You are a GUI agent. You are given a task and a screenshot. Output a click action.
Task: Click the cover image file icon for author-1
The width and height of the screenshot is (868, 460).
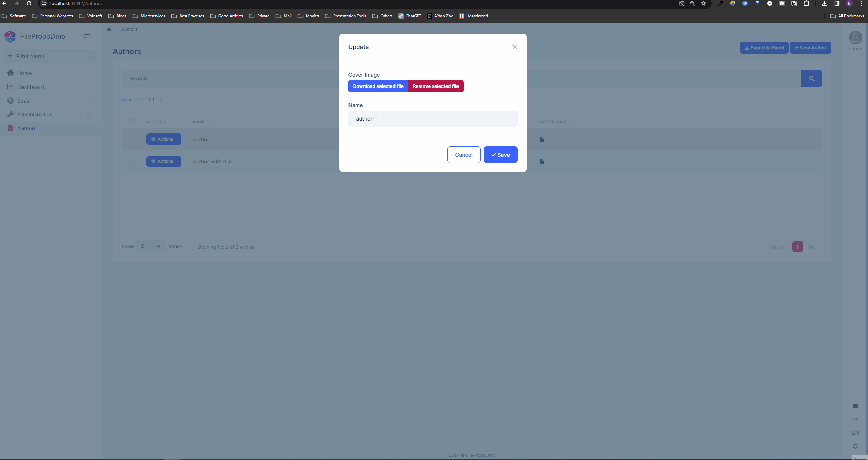[542, 139]
